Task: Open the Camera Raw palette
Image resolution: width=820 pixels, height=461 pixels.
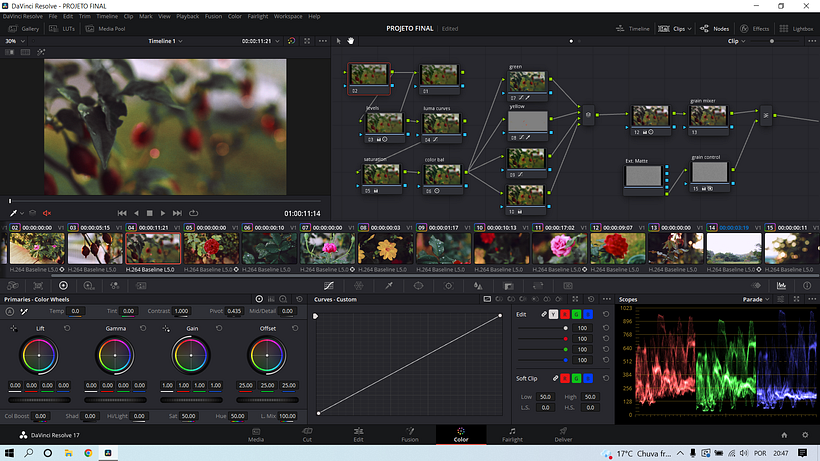Action: 13,286
